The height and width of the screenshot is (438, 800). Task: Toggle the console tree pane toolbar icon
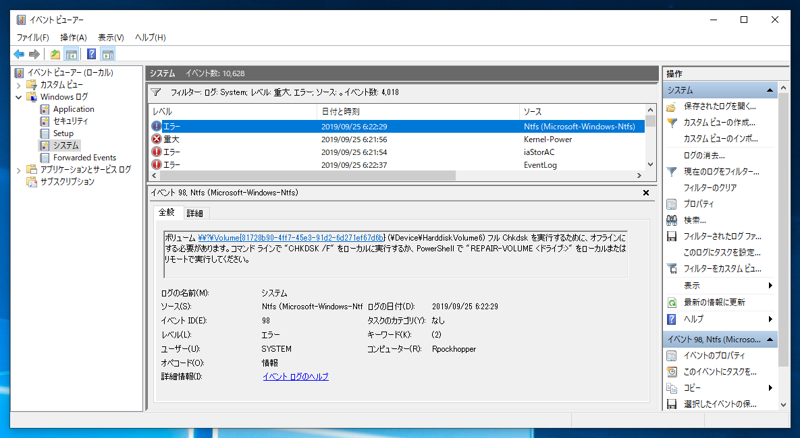[x=71, y=54]
